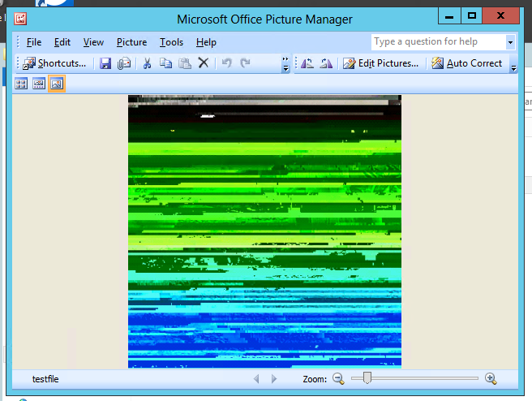Minimize the Picture Manager window
The width and height of the screenshot is (532, 401).
(x=449, y=16)
